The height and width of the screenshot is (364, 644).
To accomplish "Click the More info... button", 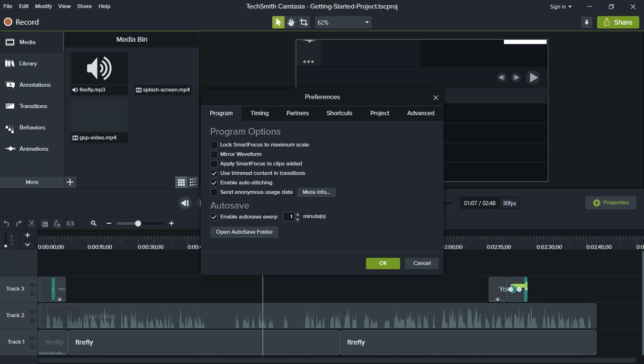I will tap(316, 192).
